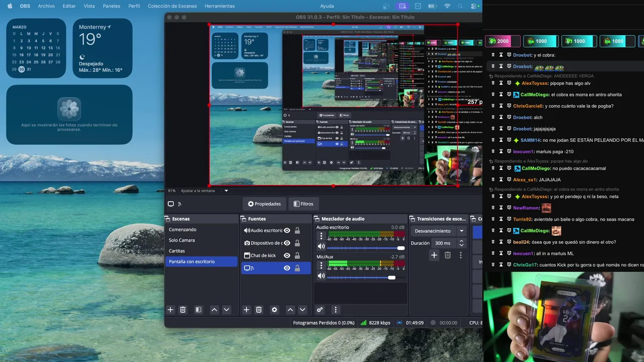
Task: Select the Comenzando scene
Action: point(201,229)
